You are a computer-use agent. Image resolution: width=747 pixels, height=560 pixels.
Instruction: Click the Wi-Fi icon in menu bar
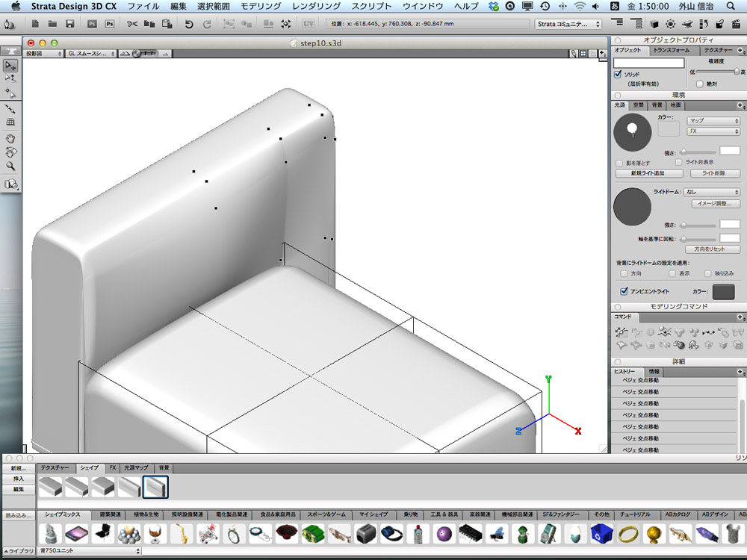[x=580, y=6]
